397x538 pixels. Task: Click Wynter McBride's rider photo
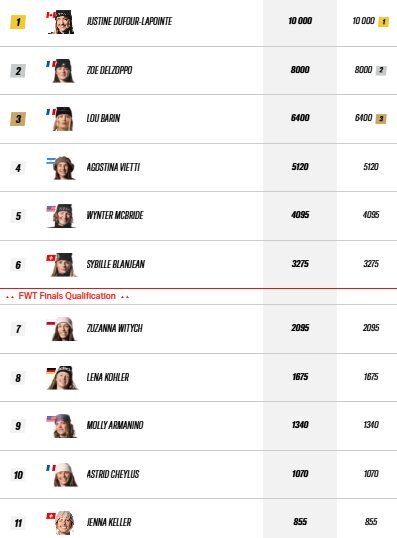point(61,216)
